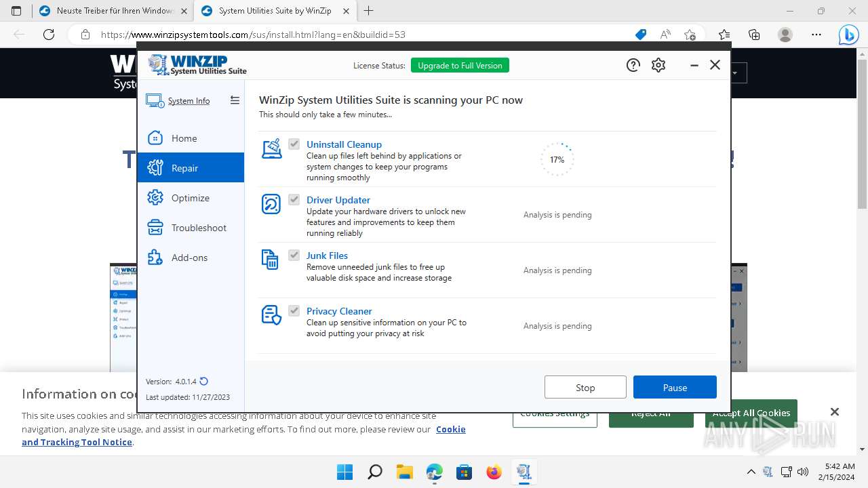
Task: Open Privacy Cleaner heading link
Action: coord(339,311)
